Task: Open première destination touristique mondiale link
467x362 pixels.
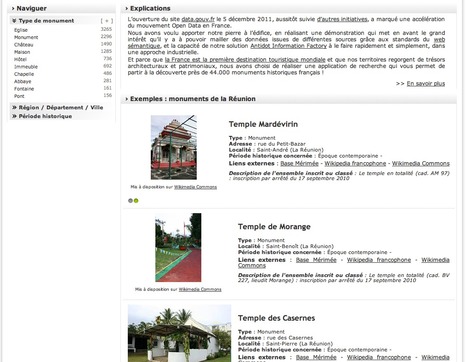Action: (x=245, y=60)
